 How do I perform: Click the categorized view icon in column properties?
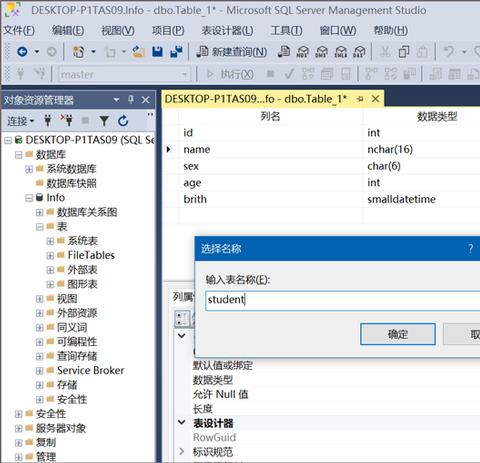click(182, 319)
